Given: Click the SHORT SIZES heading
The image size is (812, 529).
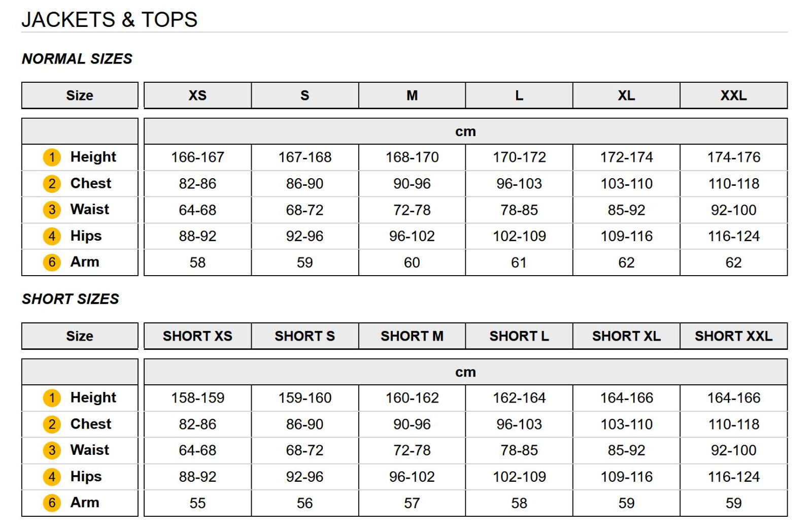Looking at the screenshot, I should coord(71,299).
